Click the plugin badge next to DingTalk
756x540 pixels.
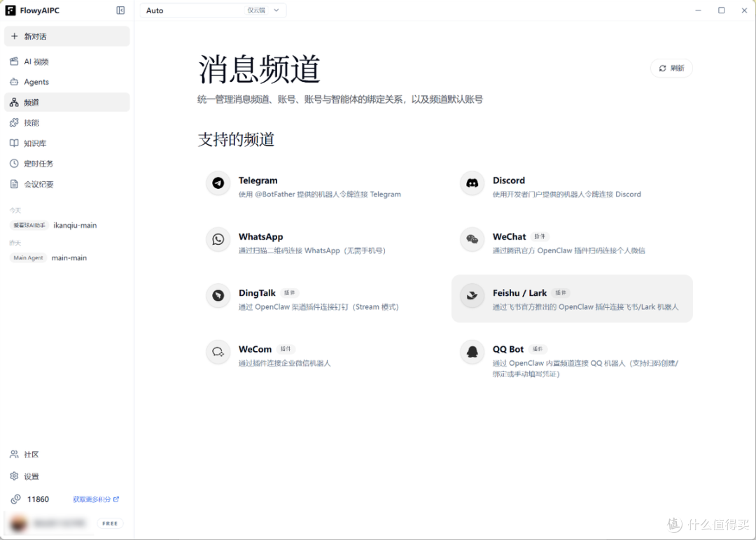click(289, 293)
